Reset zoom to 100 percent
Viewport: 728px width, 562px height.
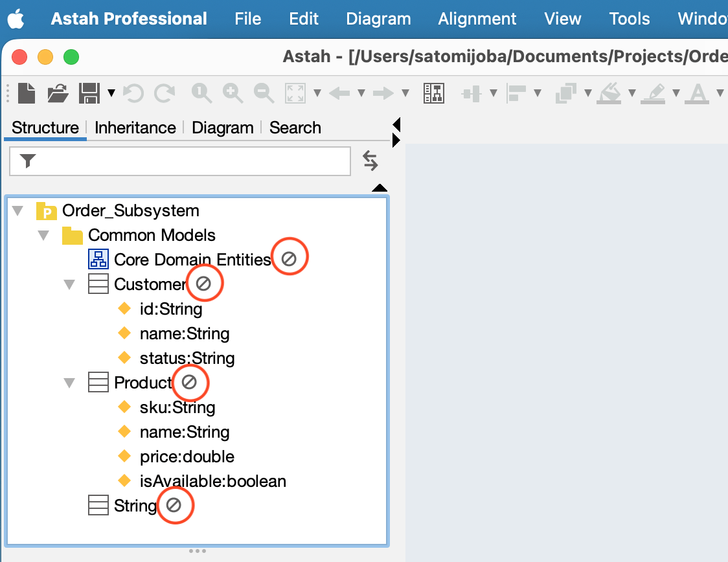tap(201, 93)
